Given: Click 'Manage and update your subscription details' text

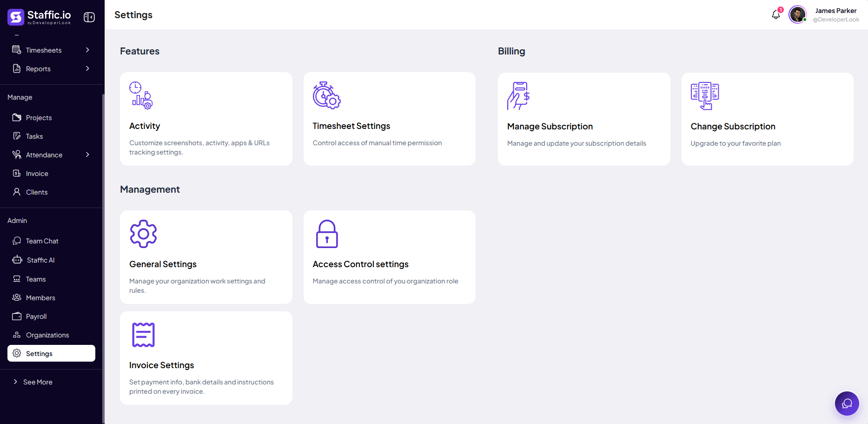Looking at the screenshot, I should (576, 143).
